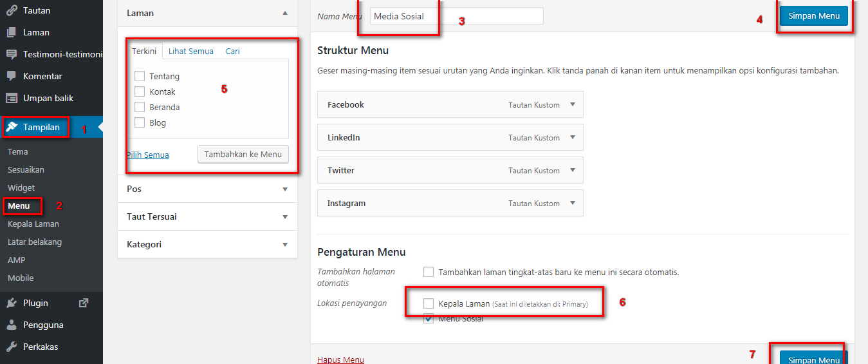The height and width of the screenshot is (364, 868).
Task: Click the Hapus Menu link
Action: 340,359
